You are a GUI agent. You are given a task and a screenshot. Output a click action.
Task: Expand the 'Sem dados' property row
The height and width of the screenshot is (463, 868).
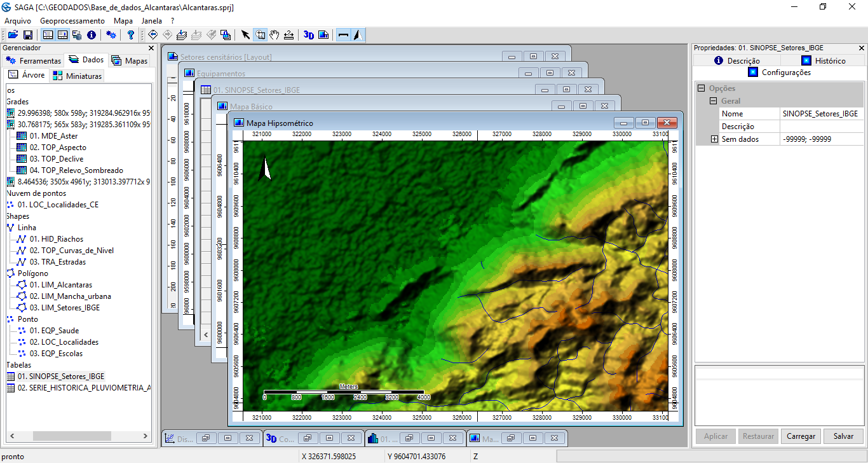click(x=714, y=139)
